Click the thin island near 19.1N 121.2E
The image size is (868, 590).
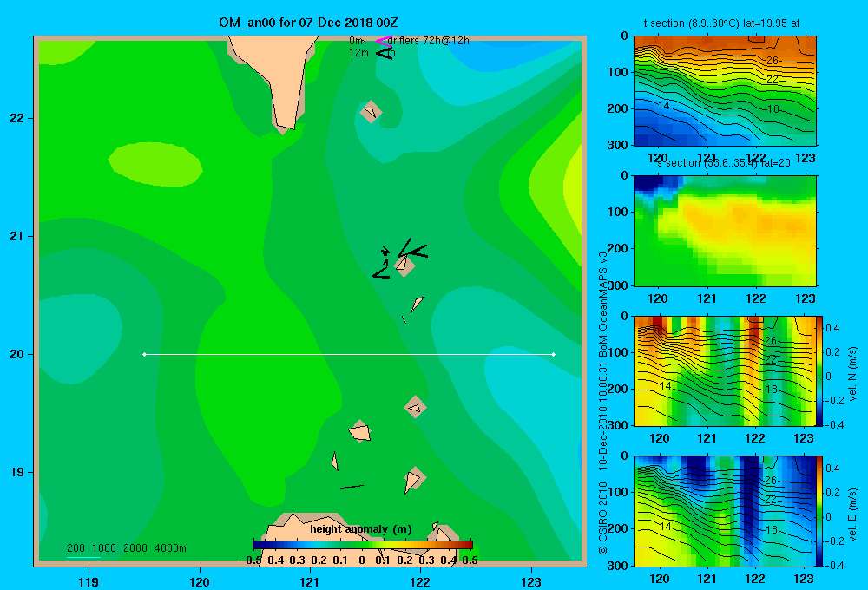pyautogui.click(x=335, y=461)
